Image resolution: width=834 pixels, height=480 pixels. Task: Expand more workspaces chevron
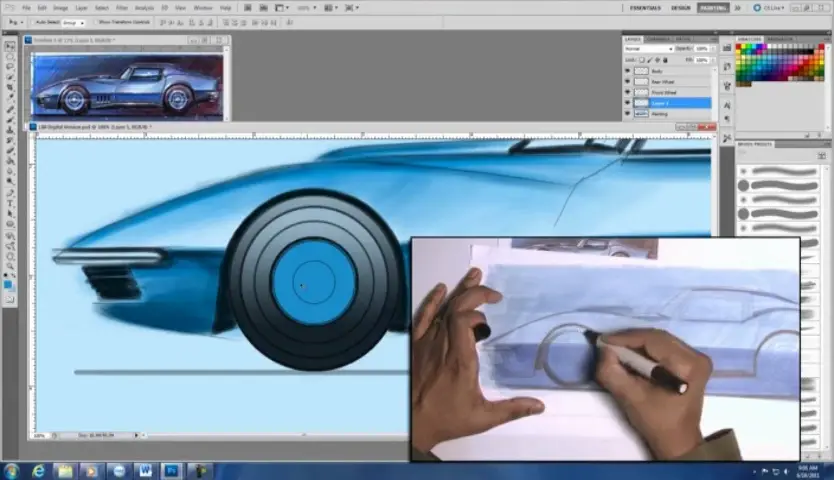click(737, 8)
